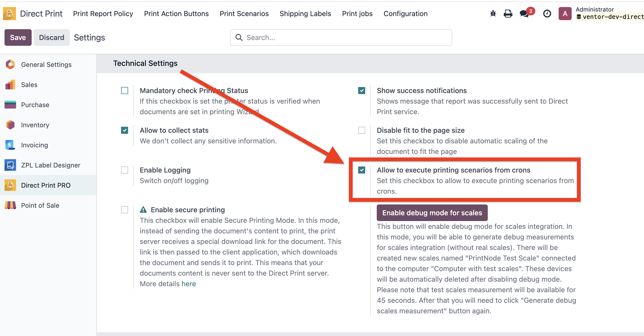The height and width of the screenshot is (336, 644).
Task: Select Invoicing in the settings sidebar
Action: click(x=48, y=145)
